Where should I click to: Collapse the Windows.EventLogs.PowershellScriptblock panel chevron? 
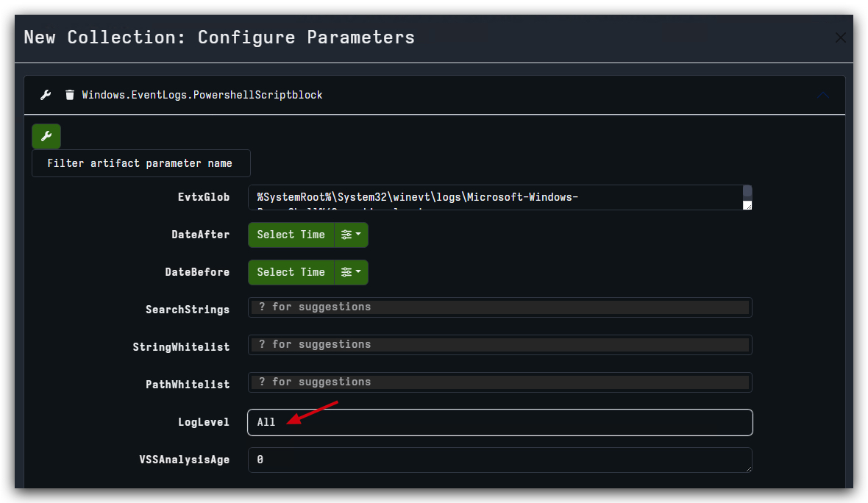pos(823,95)
